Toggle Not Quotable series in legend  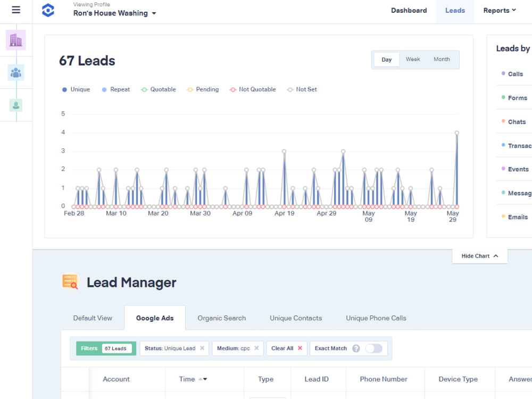[252, 89]
